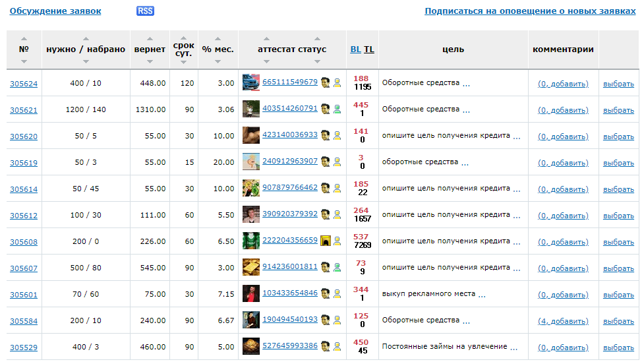
Task: Click passport icon next to user 403514260791
Action: click(325, 109)
